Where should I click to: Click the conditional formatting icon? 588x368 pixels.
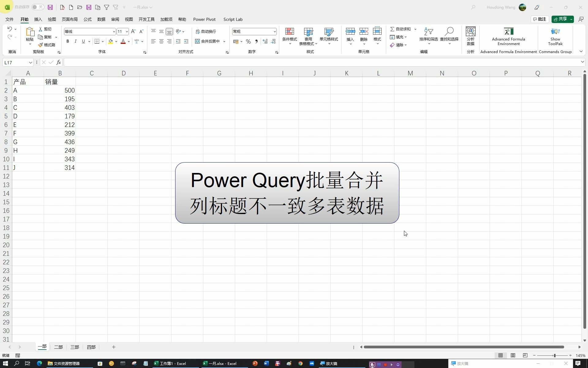click(289, 36)
